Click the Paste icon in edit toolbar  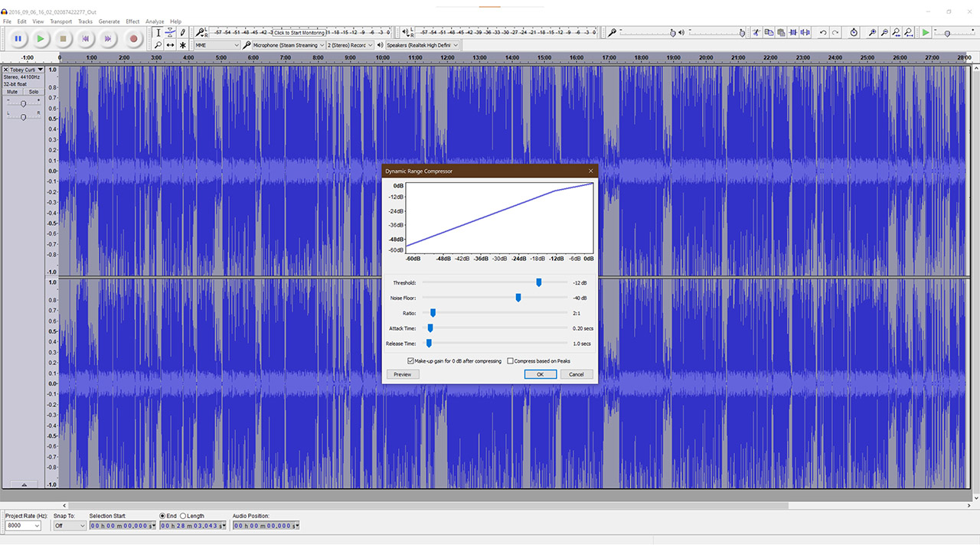pos(781,33)
